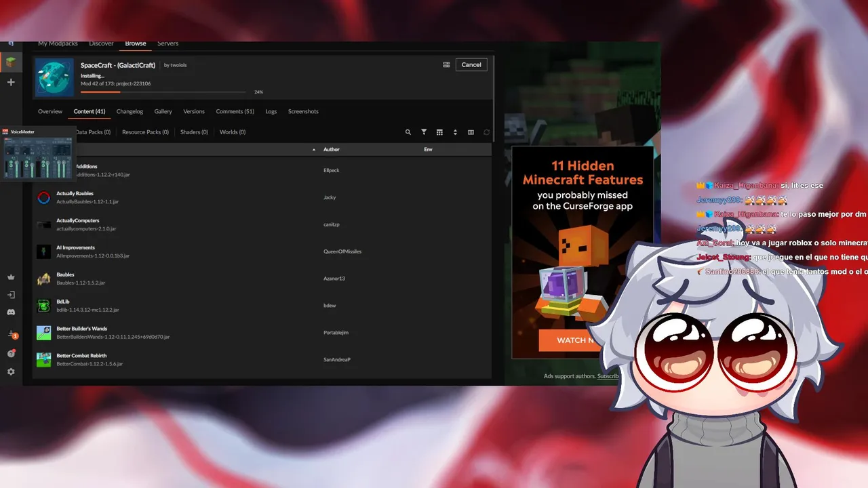This screenshot has width=868, height=488.
Task: Go to the Servers tab
Action: [167, 43]
